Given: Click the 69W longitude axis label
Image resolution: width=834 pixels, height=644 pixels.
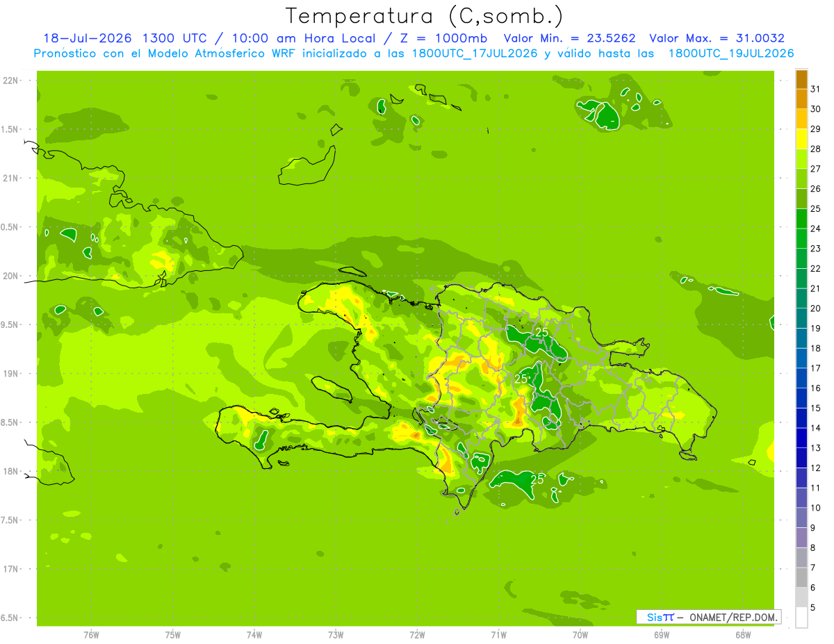Looking at the screenshot, I should (661, 635).
